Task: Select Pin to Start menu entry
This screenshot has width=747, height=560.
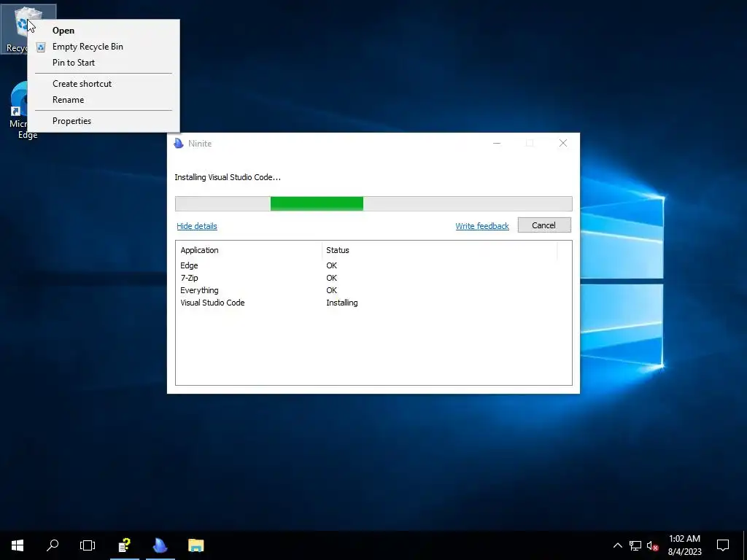Action: coord(104,63)
